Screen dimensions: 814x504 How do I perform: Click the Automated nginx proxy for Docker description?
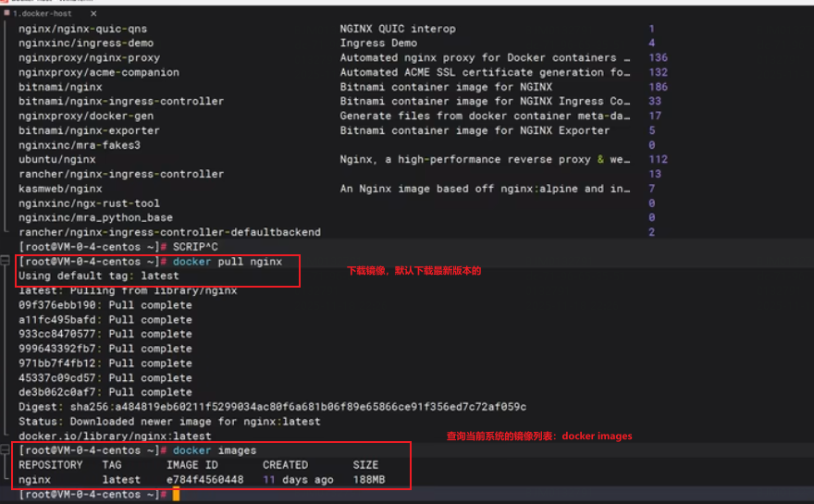(x=485, y=57)
